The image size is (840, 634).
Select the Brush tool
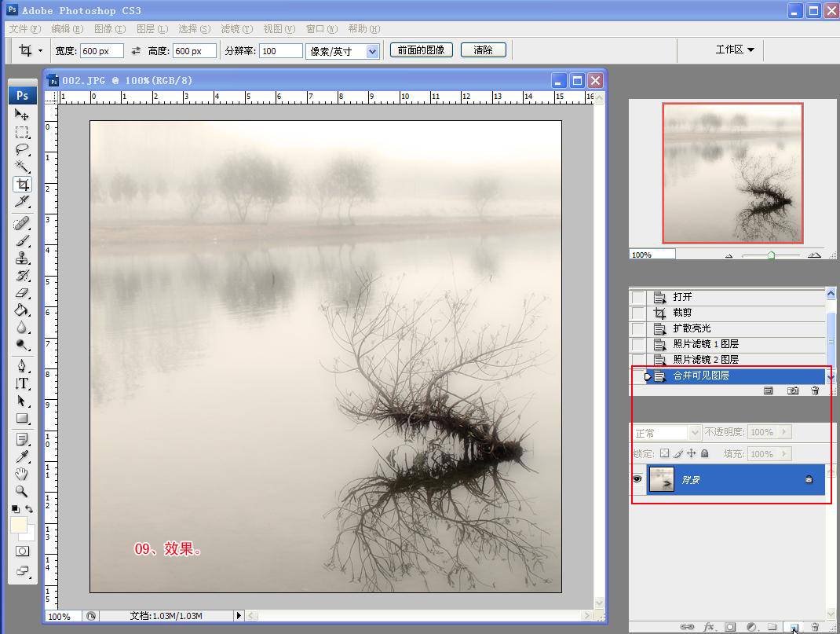pyautogui.click(x=22, y=240)
